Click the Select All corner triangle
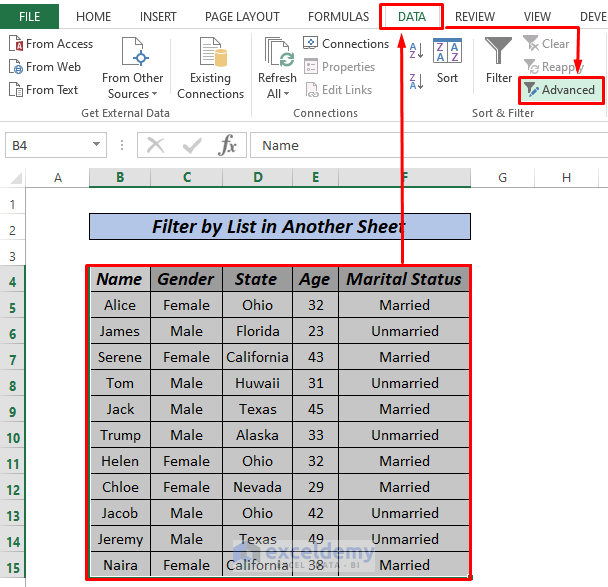 (x=16, y=178)
